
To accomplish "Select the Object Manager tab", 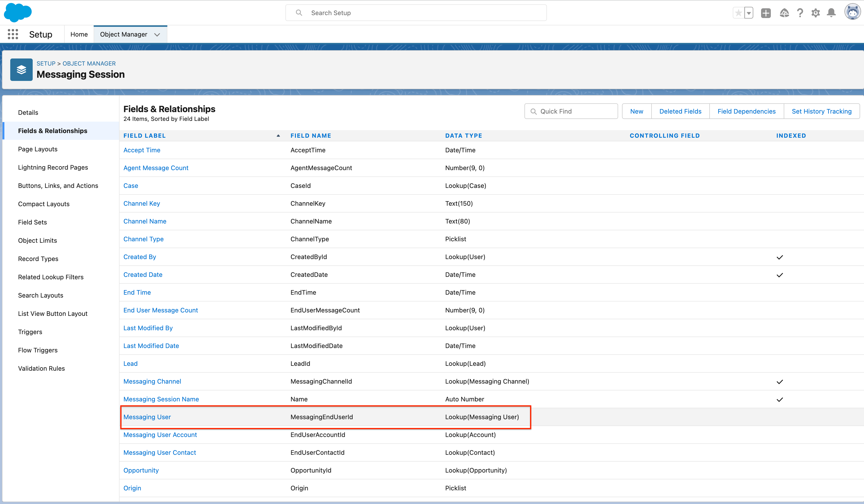I will click(123, 34).
